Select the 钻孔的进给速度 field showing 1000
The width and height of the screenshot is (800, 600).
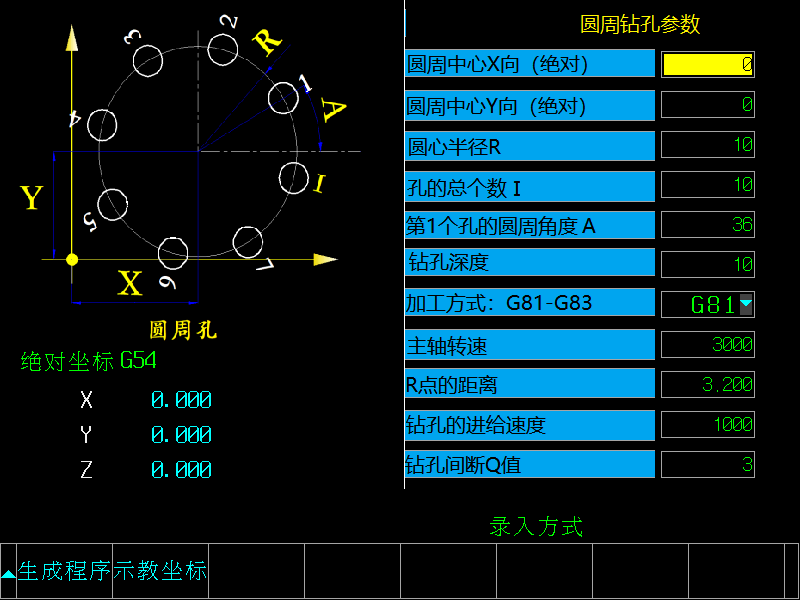click(x=707, y=424)
